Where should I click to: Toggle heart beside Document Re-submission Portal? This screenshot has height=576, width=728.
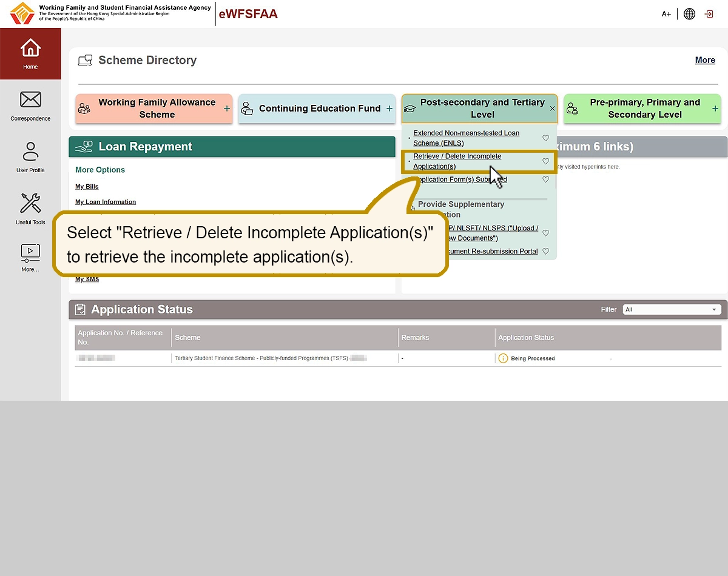point(545,251)
